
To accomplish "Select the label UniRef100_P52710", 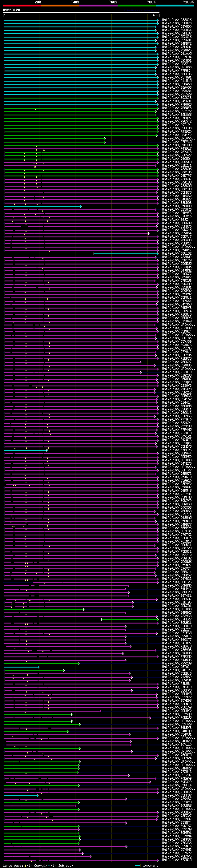I will pyautogui.click(x=177, y=555).
